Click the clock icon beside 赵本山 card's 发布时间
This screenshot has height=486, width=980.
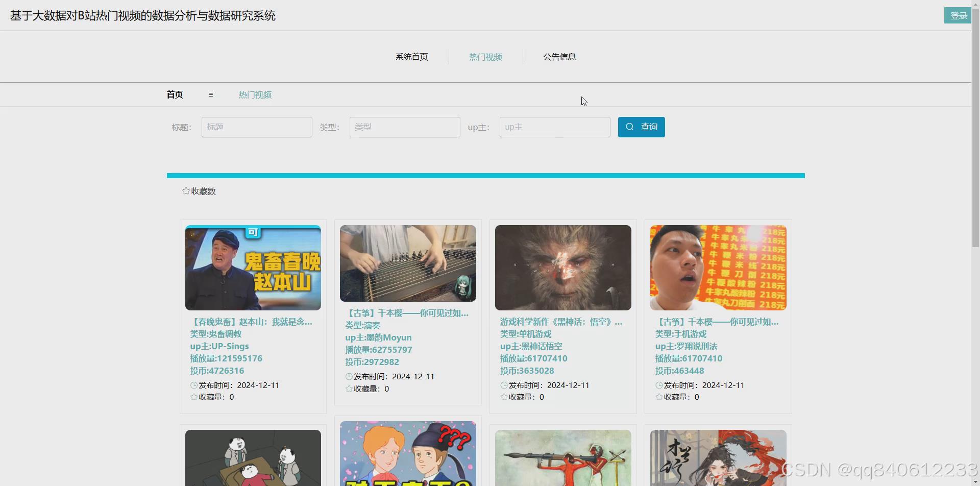193,385
